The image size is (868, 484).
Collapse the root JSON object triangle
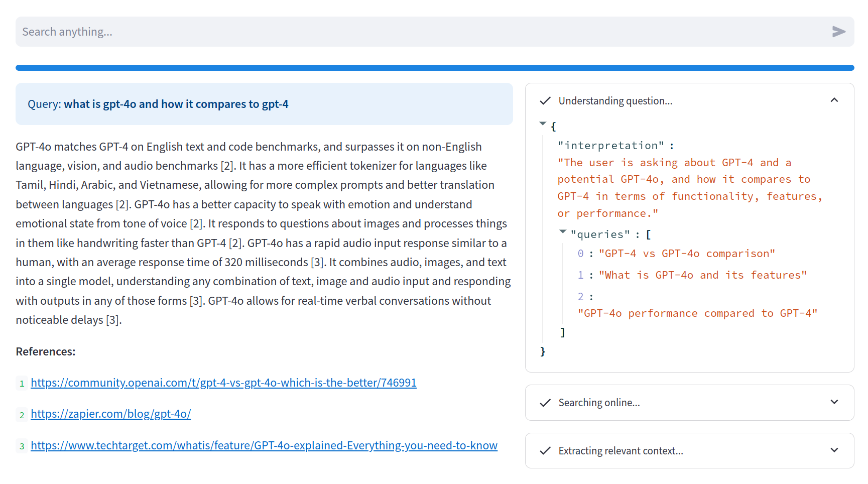pyautogui.click(x=543, y=124)
